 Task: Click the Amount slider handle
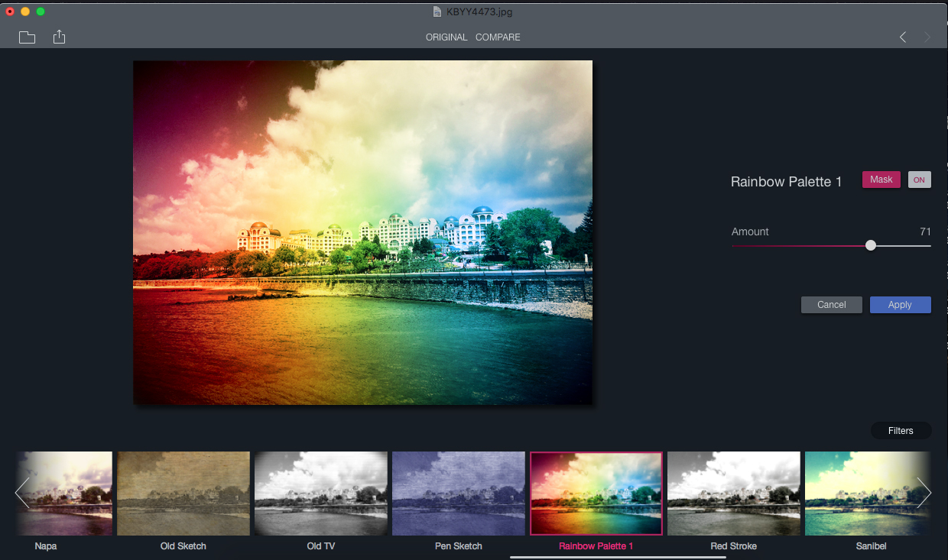(871, 245)
